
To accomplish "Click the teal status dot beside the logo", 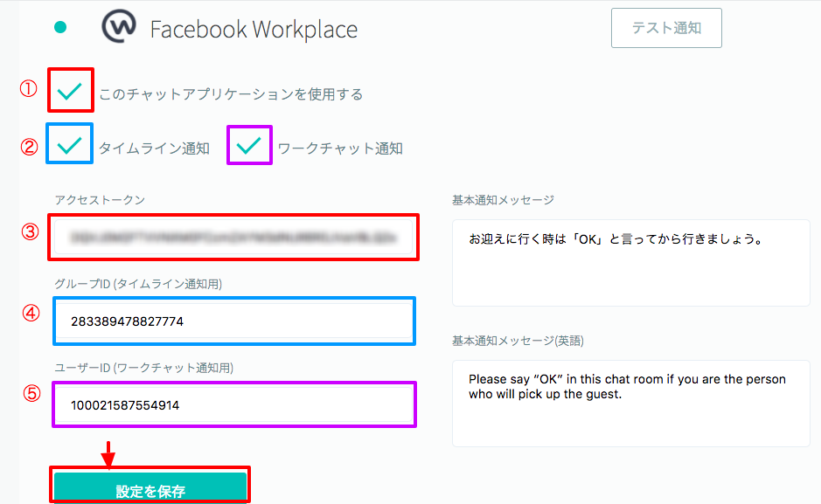I will pyautogui.click(x=60, y=27).
